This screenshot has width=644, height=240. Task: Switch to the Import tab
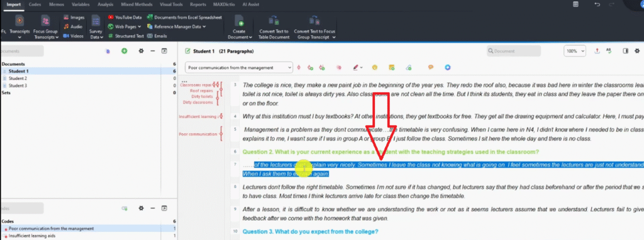pyautogui.click(x=14, y=4)
